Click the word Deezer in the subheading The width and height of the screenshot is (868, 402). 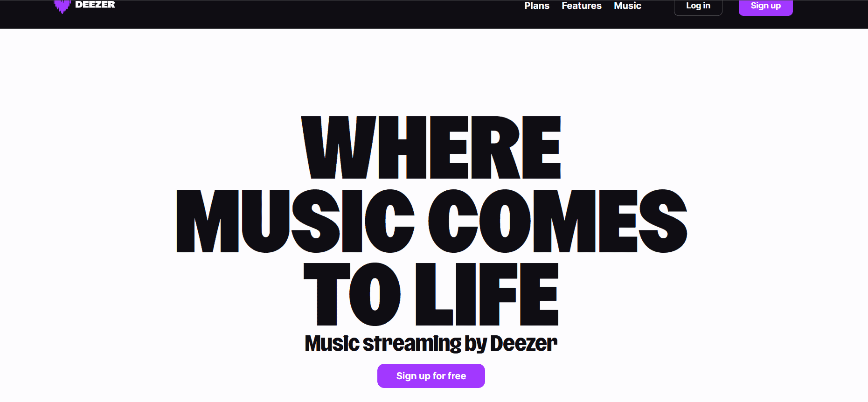click(523, 344)
